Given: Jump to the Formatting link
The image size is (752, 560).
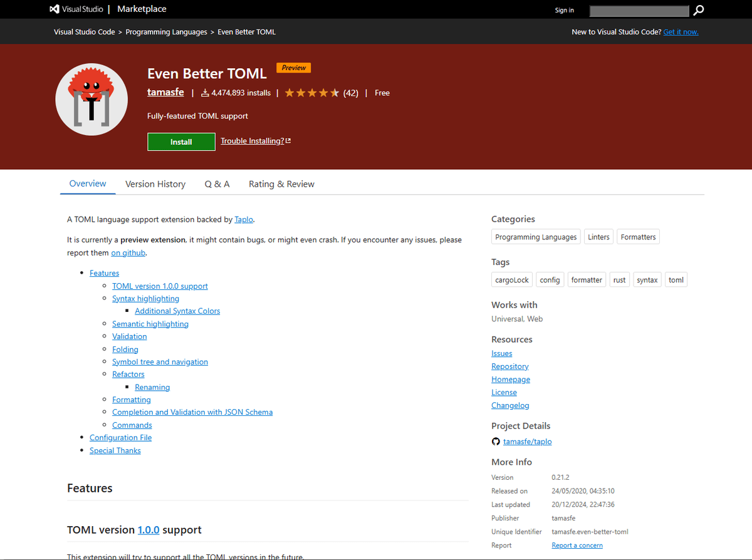Looking at the screenshot, I should pyautogui.click(x=132, y=400).
